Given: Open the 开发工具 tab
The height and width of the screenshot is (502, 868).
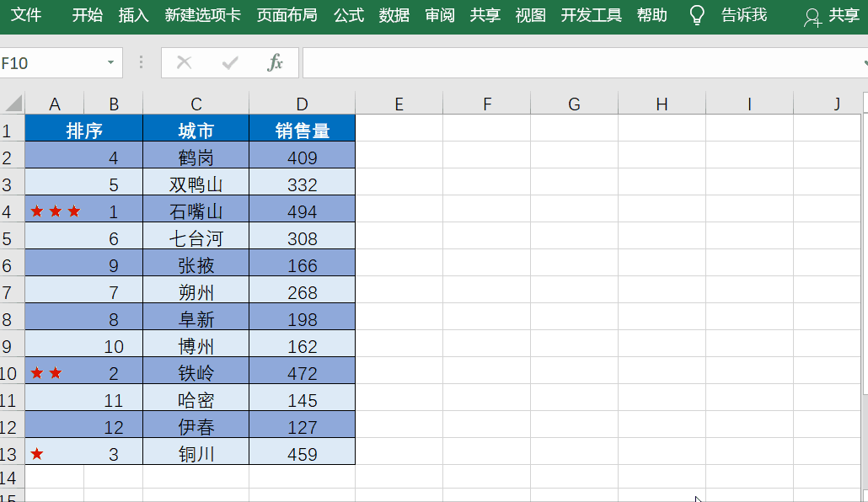Looking at the screenshot, I should click(x=592, y=15).
